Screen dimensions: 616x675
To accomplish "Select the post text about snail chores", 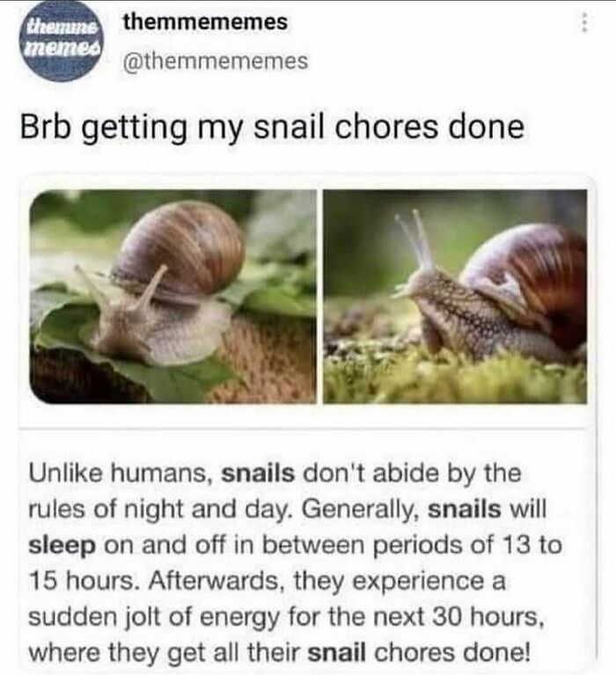I will coord(272,128).
